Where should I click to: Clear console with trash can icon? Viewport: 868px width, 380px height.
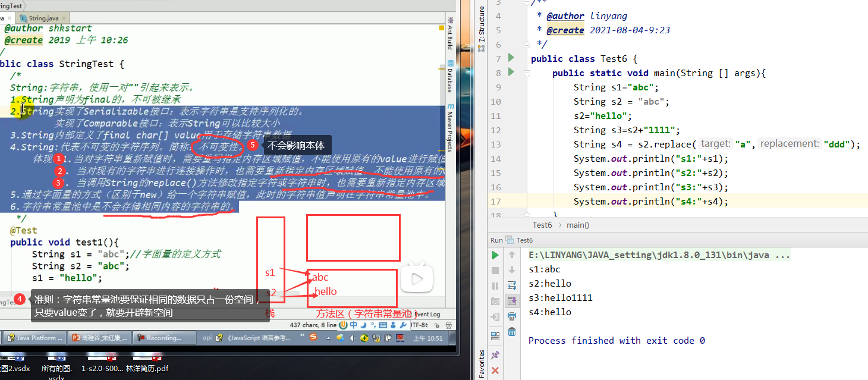[x=512, y=332]
